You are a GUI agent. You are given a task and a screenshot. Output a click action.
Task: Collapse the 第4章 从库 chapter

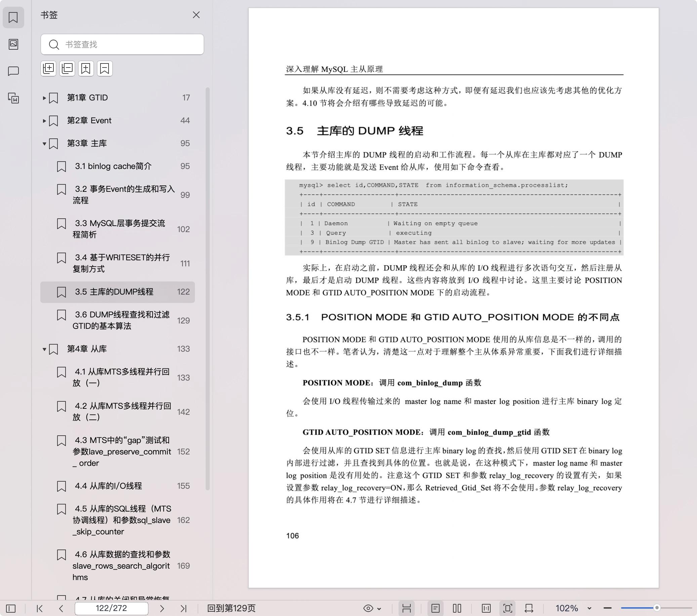pos(44,349)
